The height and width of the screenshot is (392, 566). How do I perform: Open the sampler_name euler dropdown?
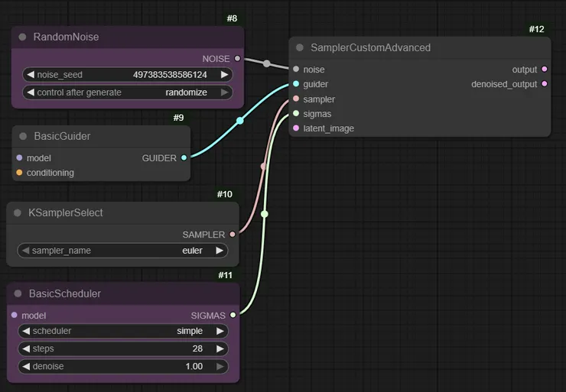click(x=122, y=251)
